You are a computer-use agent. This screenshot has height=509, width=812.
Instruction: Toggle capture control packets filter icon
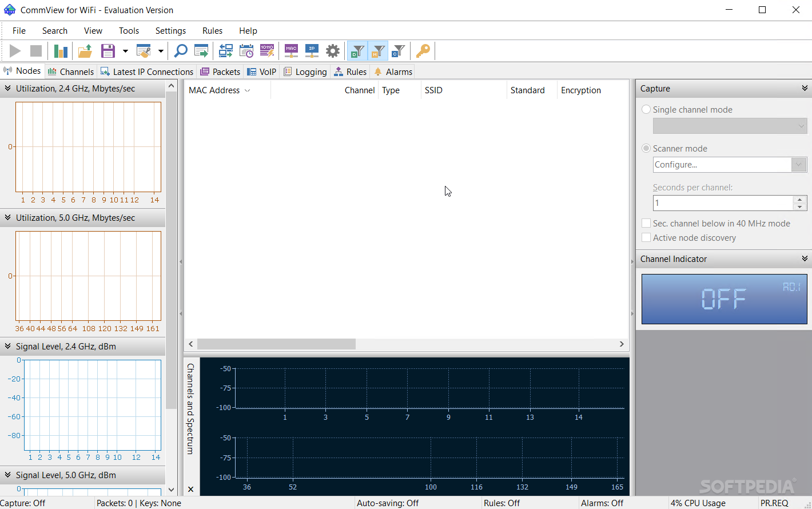point(399,51)
